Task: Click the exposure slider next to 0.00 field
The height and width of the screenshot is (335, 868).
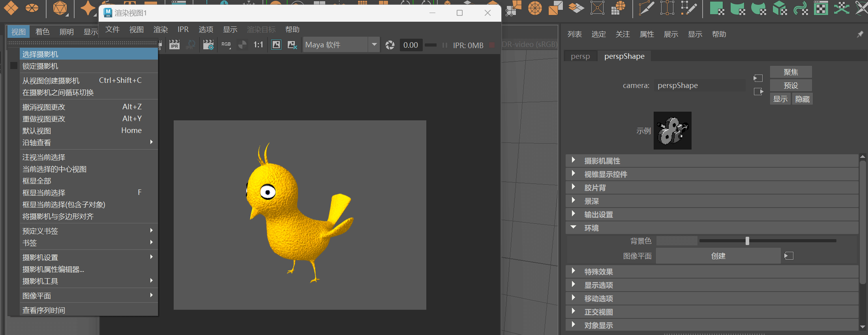Action: (431, 45)
